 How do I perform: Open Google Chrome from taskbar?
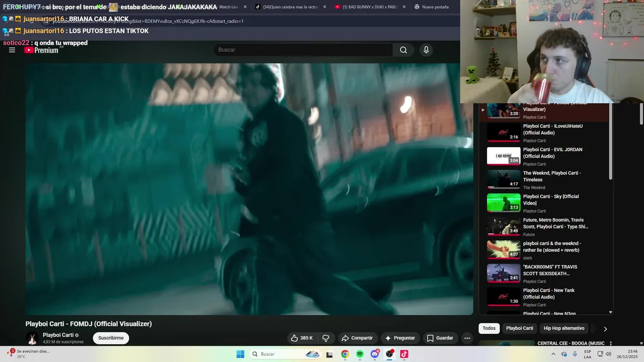345,354
